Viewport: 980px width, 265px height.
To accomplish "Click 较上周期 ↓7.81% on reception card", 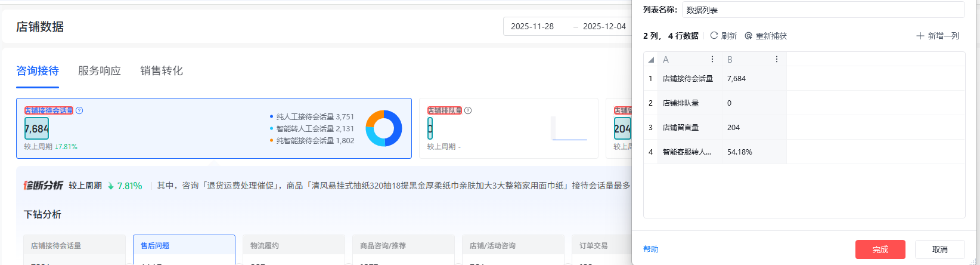I will tap(51, 147).
